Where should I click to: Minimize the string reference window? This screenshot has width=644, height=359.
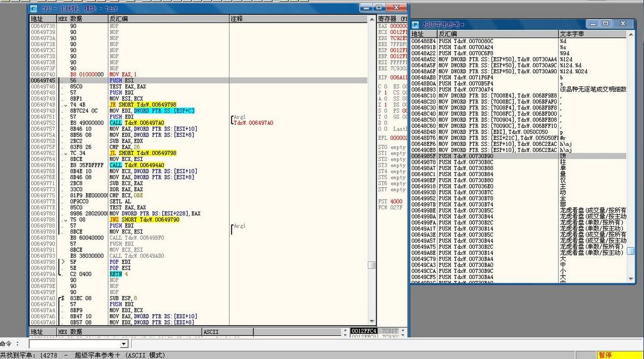point(593,24)
